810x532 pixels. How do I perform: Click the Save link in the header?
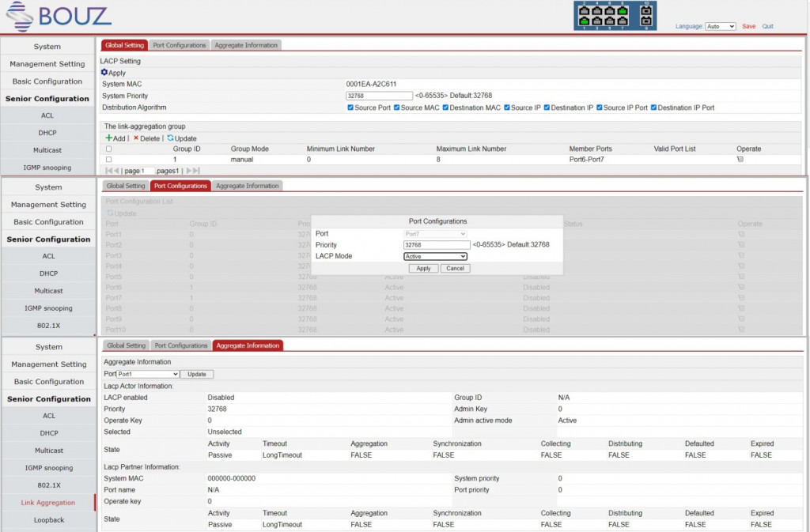[748, 26]
